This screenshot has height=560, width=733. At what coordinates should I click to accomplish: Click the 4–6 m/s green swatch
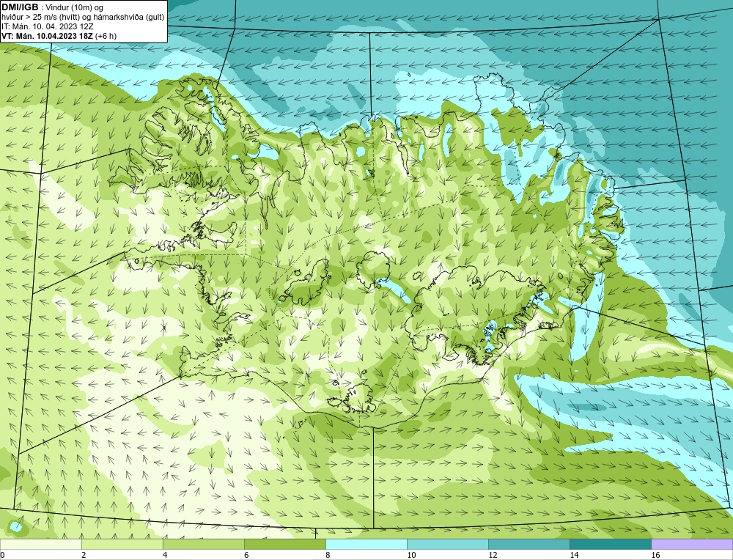[x=203, y=544]
